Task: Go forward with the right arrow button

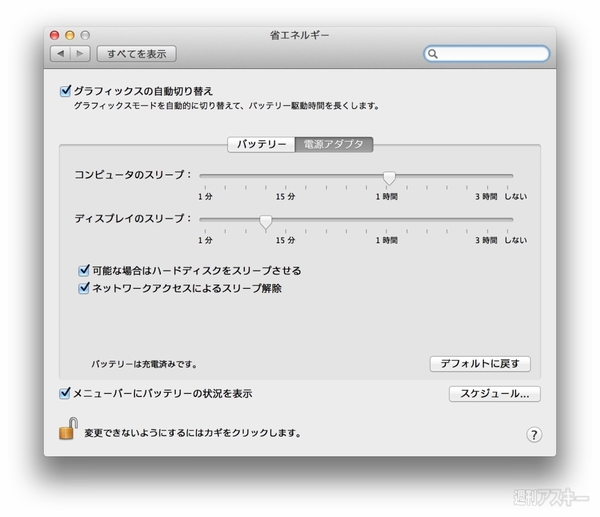Action: (x=80, y=54)
